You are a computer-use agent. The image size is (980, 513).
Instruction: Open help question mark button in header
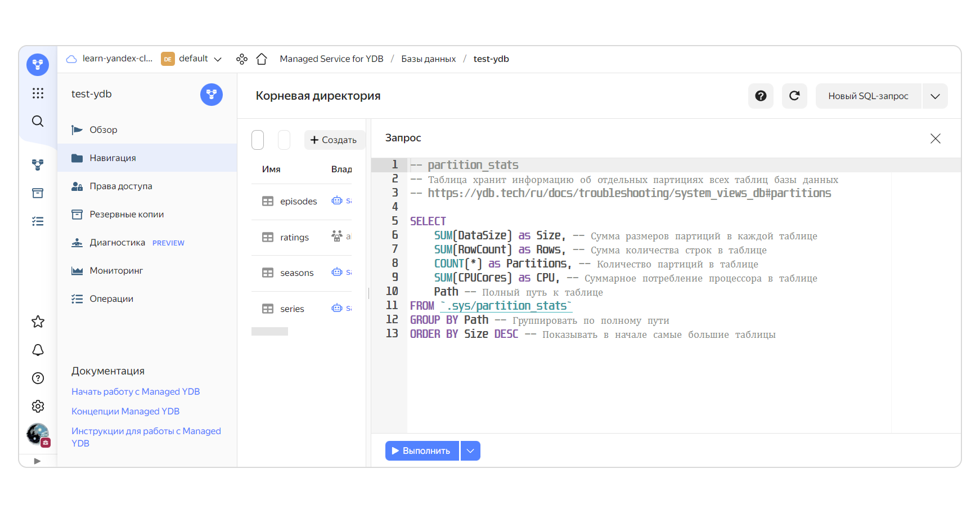761,96
